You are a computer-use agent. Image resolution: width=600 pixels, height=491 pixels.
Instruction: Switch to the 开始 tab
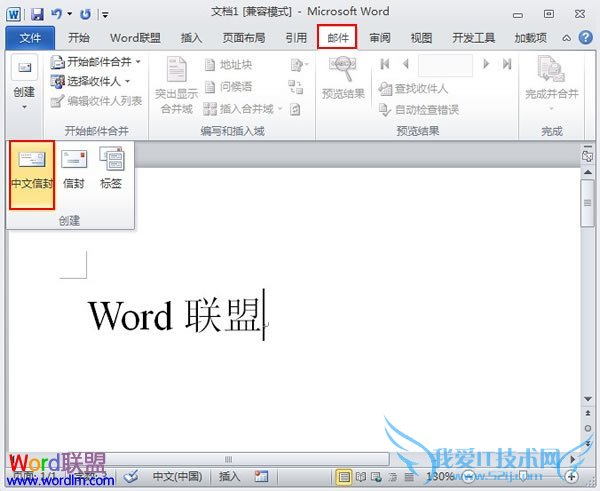[x=79, y=38]
